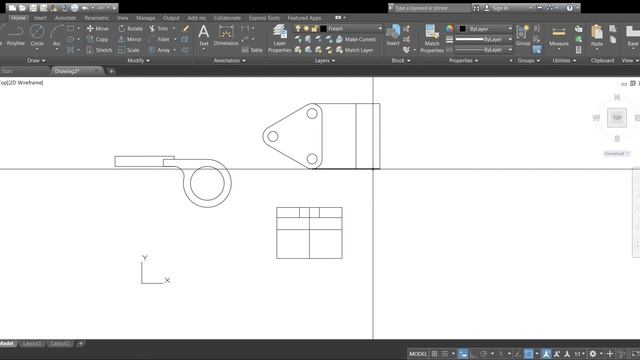The height and width of the screenshot is (360, 640).
Task: Click Match Layer button
Action: pos(354,50)
